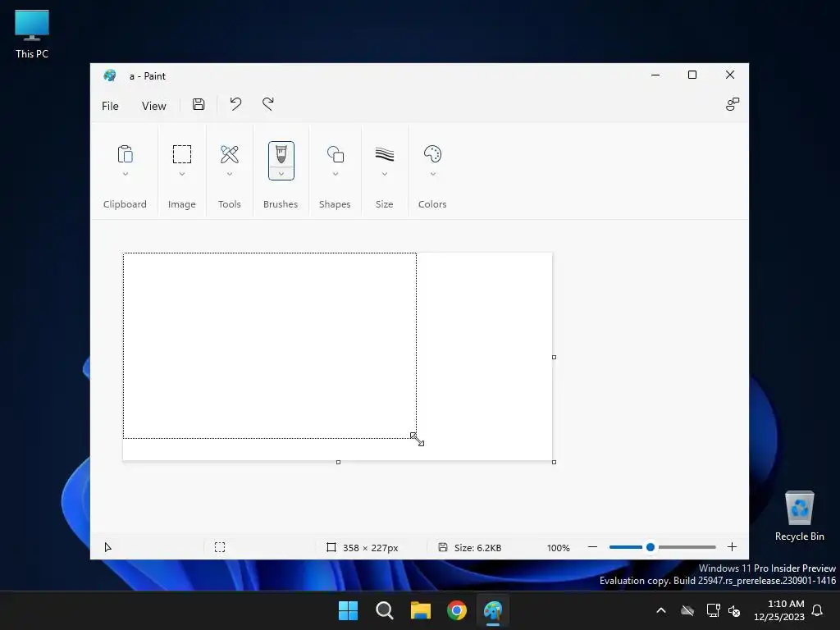Screen dimensions: 840x630
Task: Select the Brushes tool icon
Action: click(x=281, y=155)
